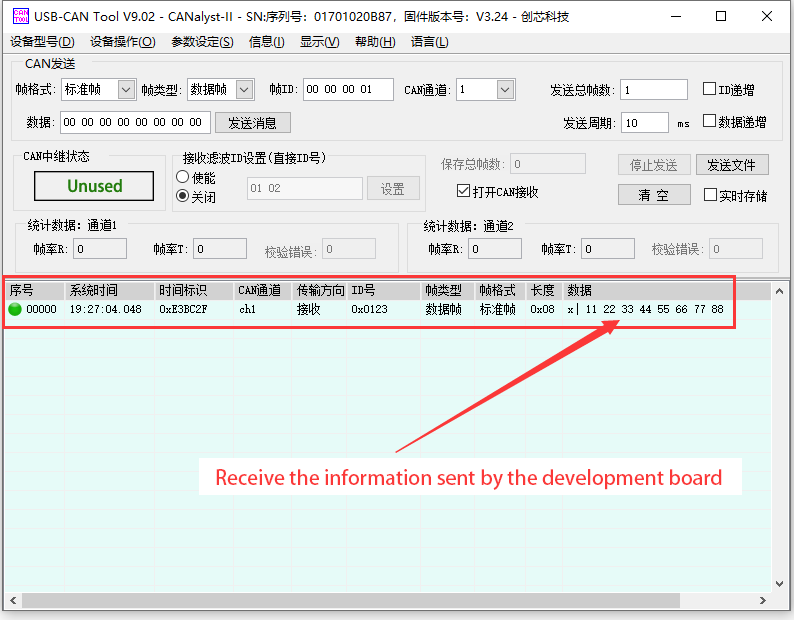Click the 发送消息 button
Image resolution: width=794 pixels, height=620 pixels.
pyautogui.click(x=253, y=123)
